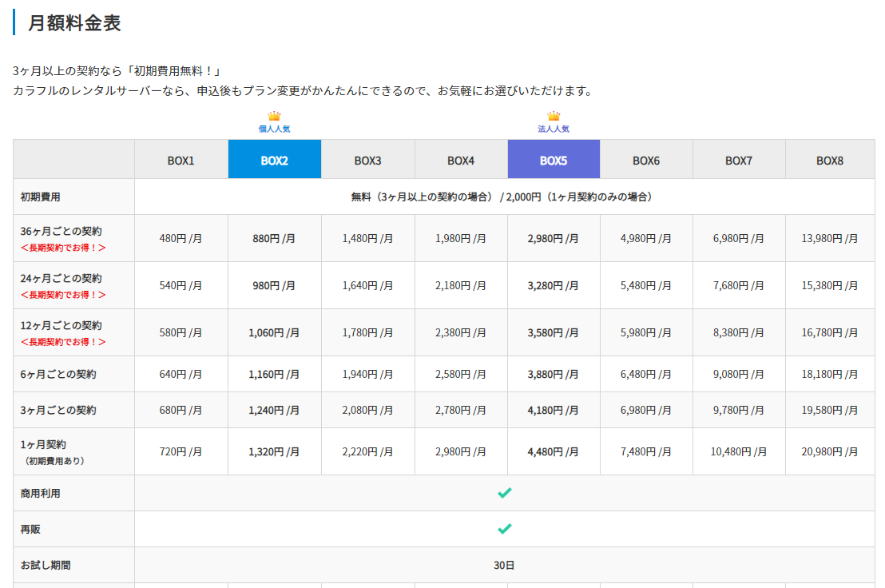Viewport: 885px width, 588px height.
Task: Click the 1,320円/月 price cell
Action: [274, 452]
